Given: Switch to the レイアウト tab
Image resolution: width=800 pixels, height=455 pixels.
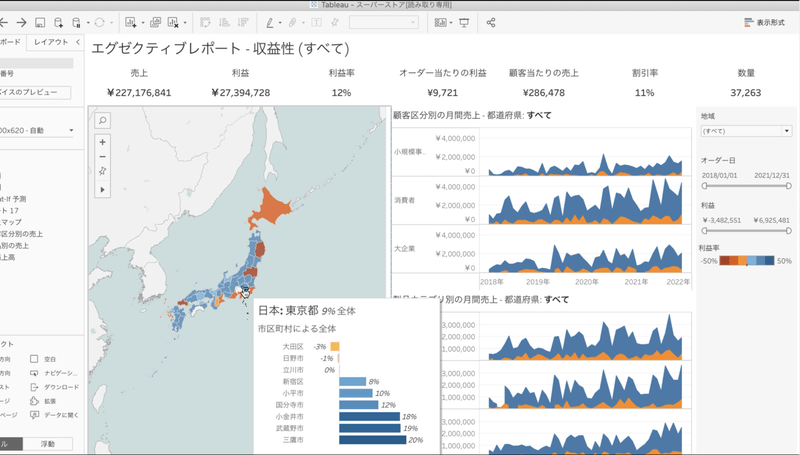Looking at the screenshot, I should [51, 42].
